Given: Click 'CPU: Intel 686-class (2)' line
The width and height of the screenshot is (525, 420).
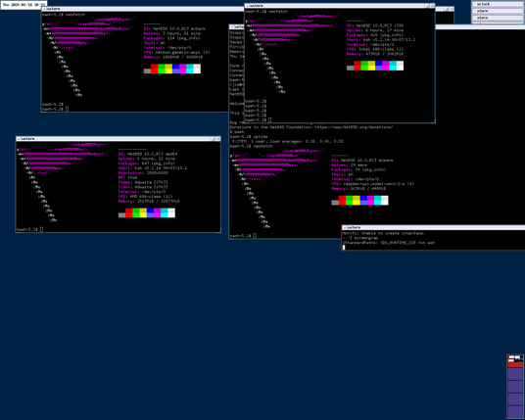Looking at the screenshot, I should click(375, 49).
